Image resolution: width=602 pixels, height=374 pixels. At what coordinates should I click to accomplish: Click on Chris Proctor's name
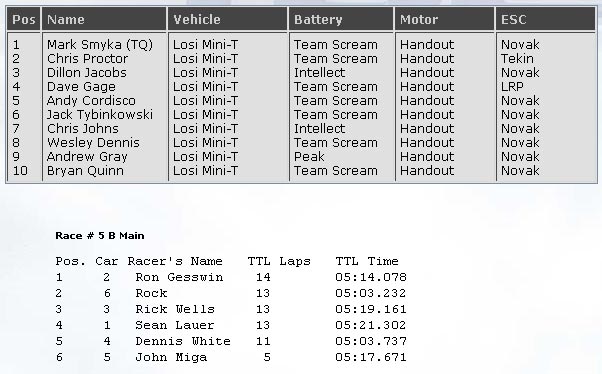tap(87, 59)
